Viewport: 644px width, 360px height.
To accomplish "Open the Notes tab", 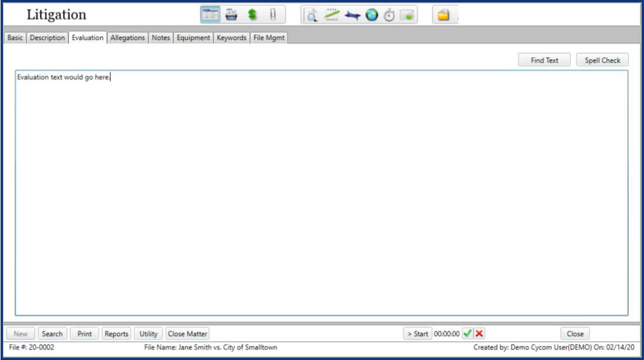I will [x=161, y=38].
